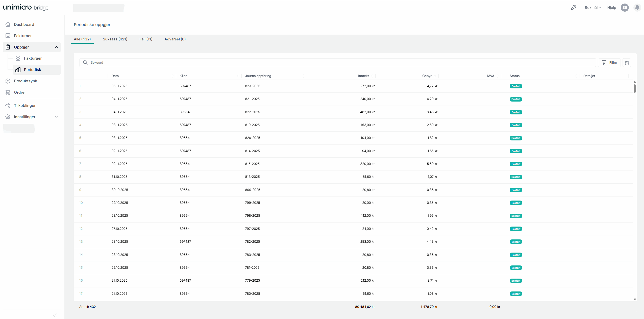Click the Tilkoblinger share icon

[x=8, y=105]
